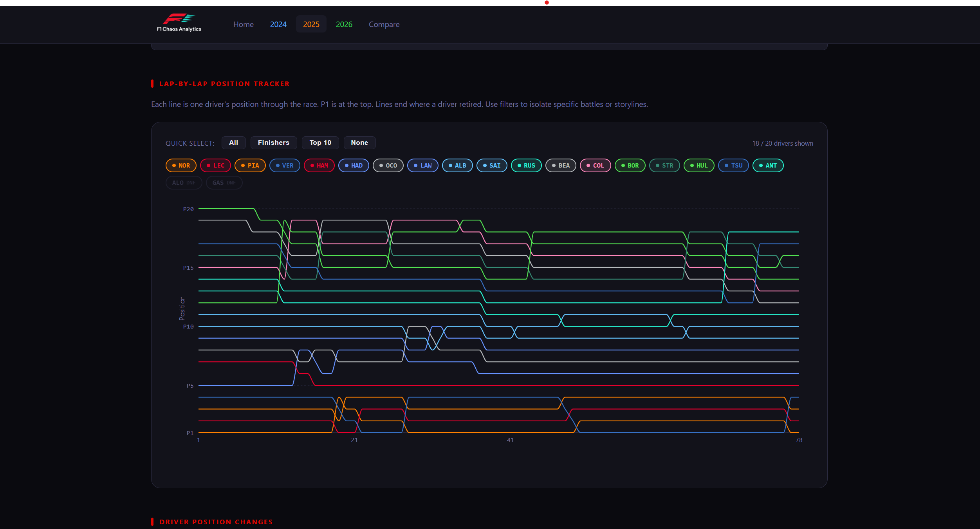Enable the STR driver line
The height and width of the screenshot is (529, 980).
coord(664,165)
